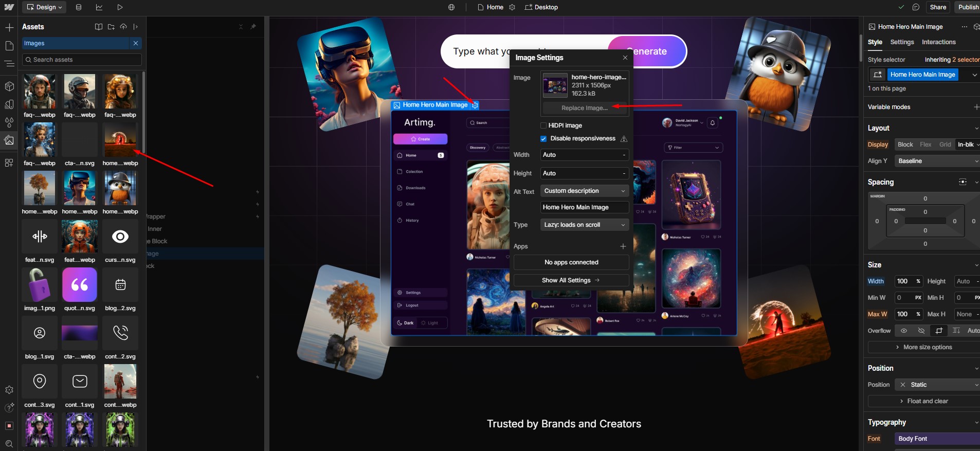The height and width of the screenshot is (451, 980).
Task: Switch to the Style tab
Action: pos(875,42)
